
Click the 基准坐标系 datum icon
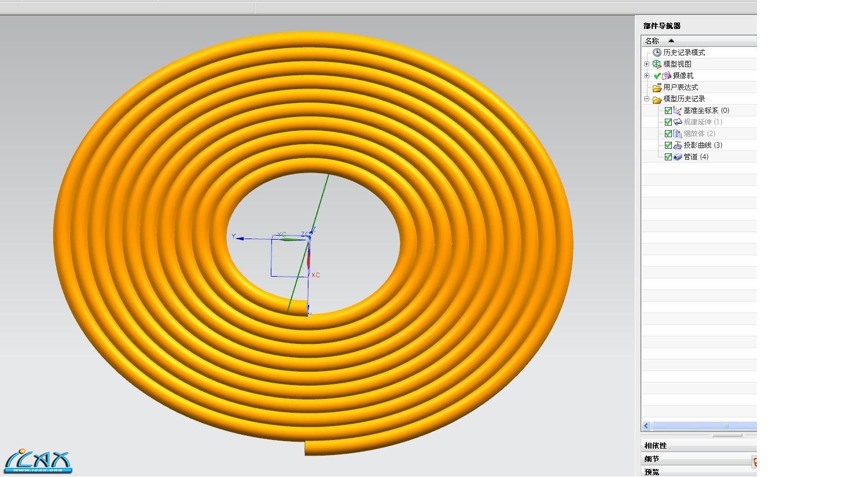(678, 111)
